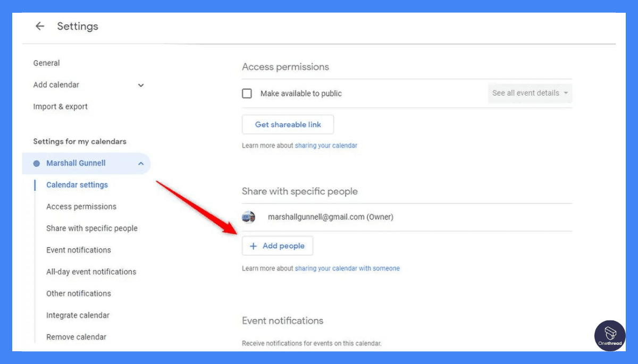Open the sharing your calendar link
This screenshot has height=364, width=638.
[326, 145]
